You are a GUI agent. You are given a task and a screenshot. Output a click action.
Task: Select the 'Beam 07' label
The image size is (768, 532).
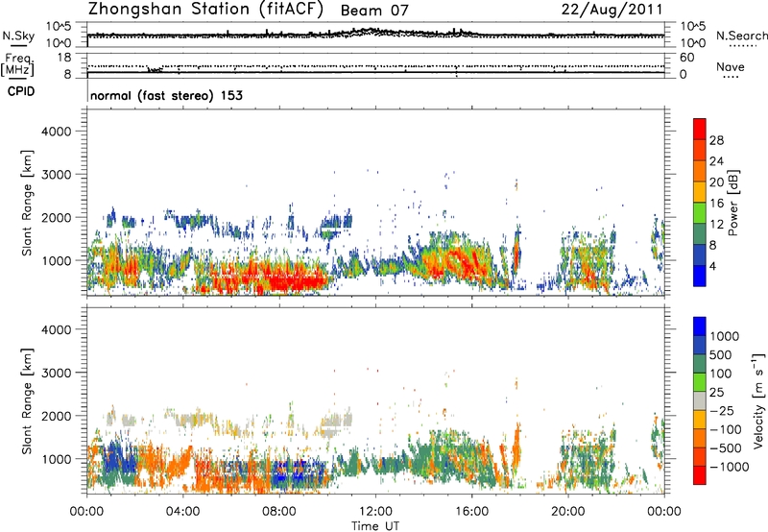[374, 11]
